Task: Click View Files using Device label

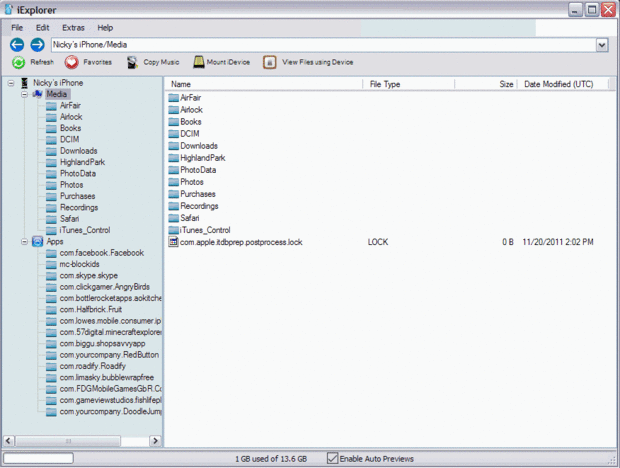Action: coord(318,62)
